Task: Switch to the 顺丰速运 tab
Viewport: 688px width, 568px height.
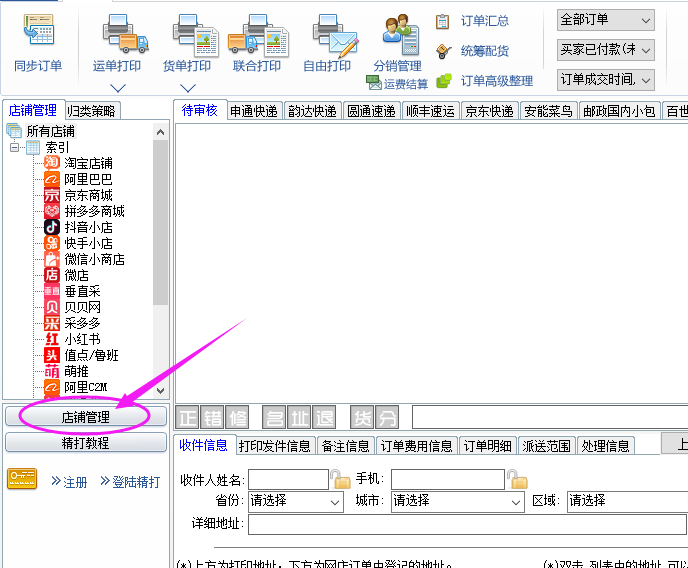Action: pos(430,111)
